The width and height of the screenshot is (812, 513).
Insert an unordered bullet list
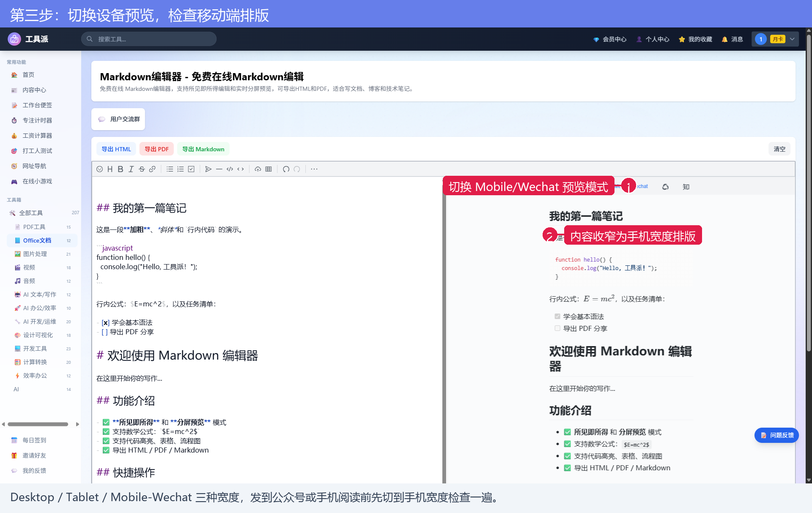click(170, 169)
